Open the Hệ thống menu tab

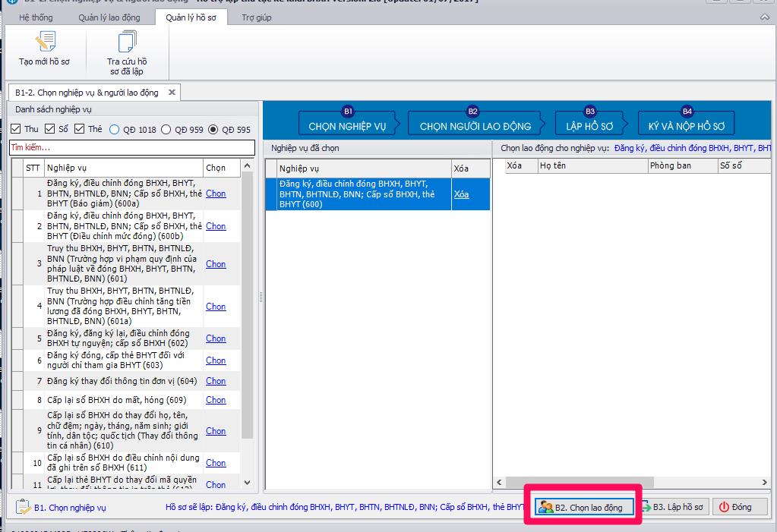(x=36, y=17)
